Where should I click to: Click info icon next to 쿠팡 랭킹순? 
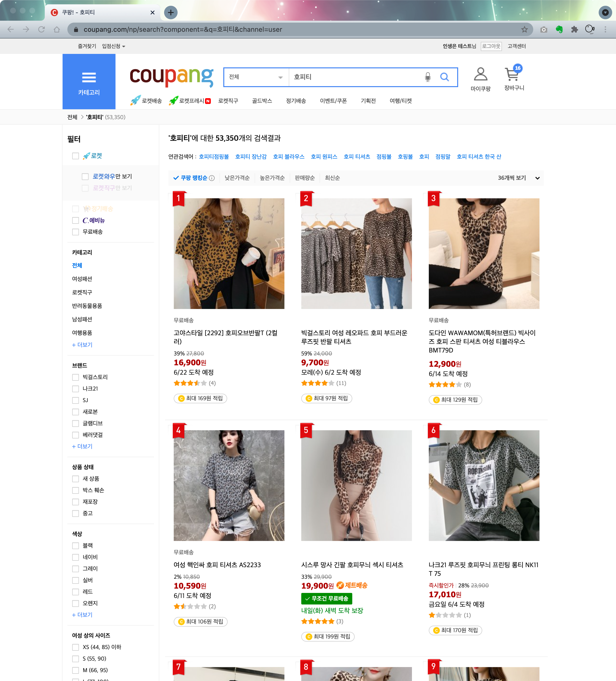[212, 178]
